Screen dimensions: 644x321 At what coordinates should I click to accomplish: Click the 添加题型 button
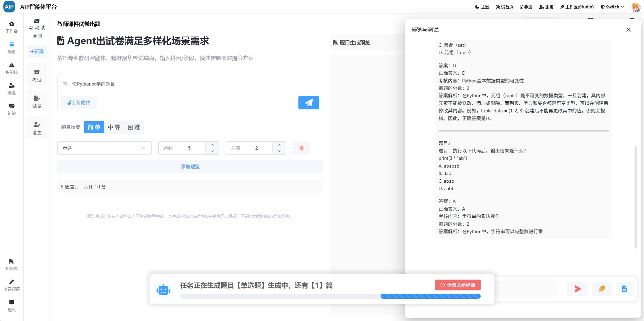tap(190, 167)
